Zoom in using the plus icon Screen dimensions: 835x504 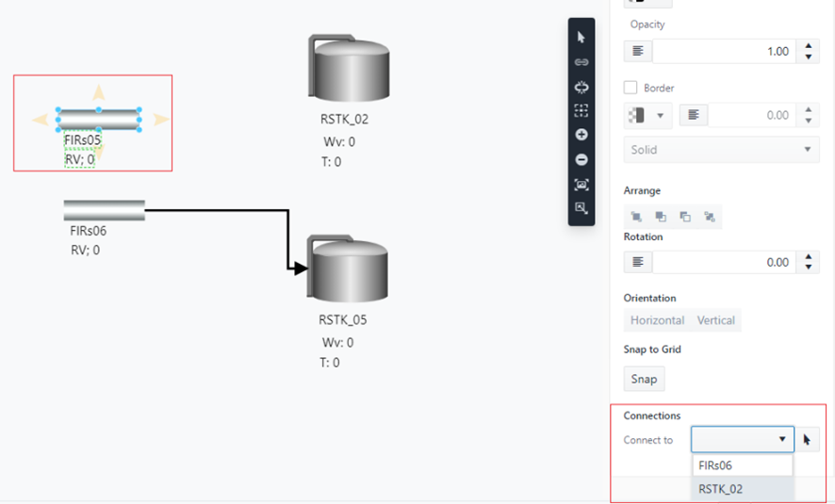581,136
